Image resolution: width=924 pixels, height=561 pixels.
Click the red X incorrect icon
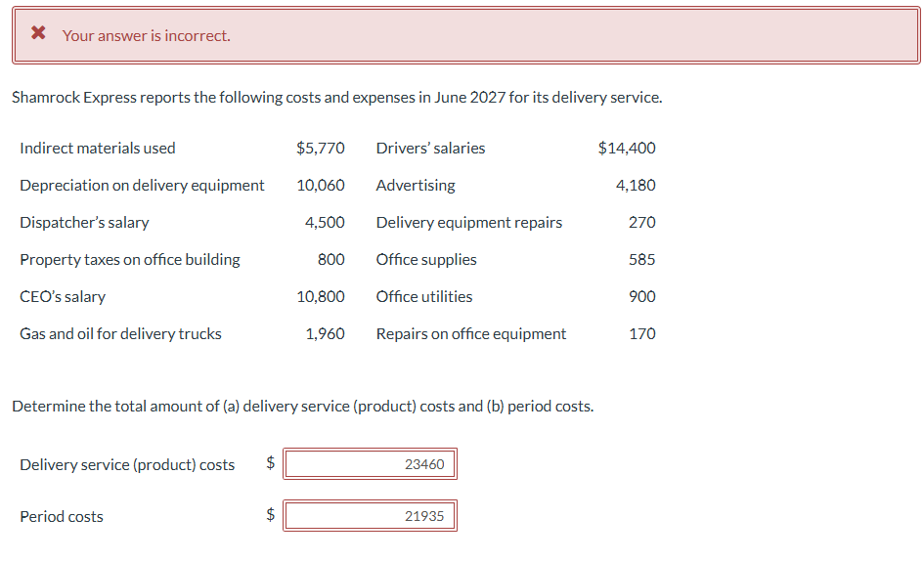pos(38,32)
